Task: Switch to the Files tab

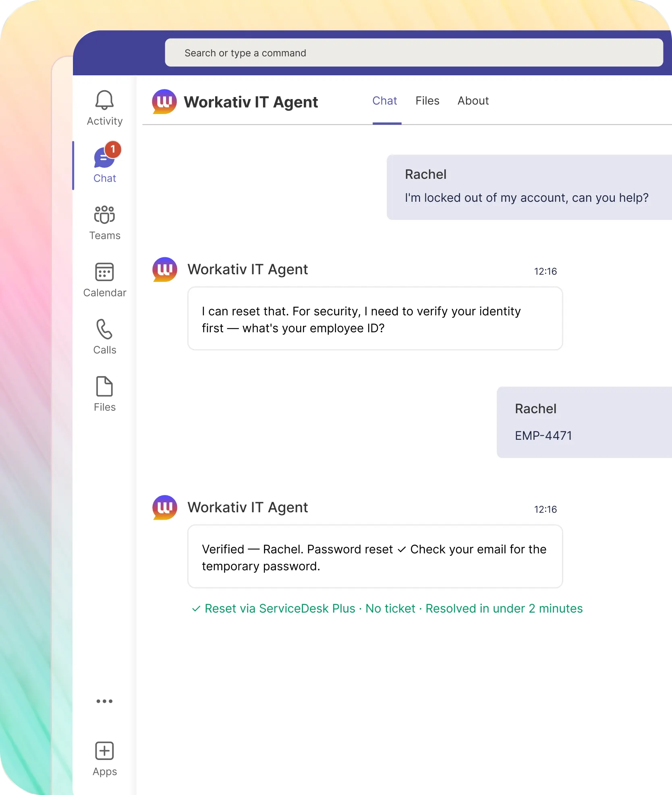Action: (x=427, y=101)
